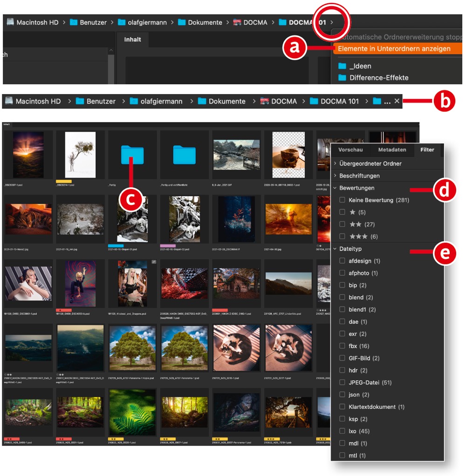Click the file name 8_9-Jan_2021.GIF
This screenshot has height=476, width=466.
click(221, 185)
